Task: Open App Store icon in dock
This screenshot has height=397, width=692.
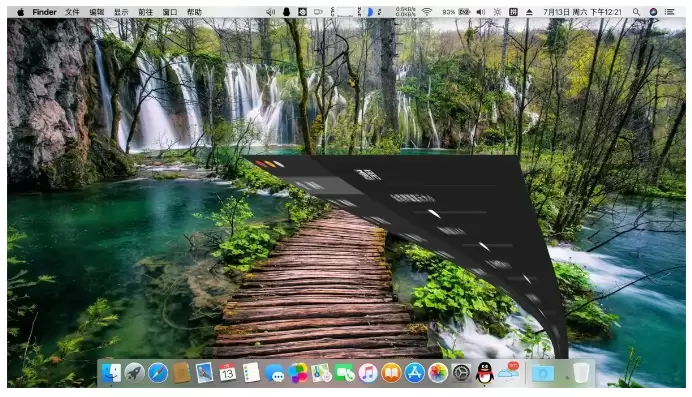Action: pyautogui.click(x=414, y=373)
